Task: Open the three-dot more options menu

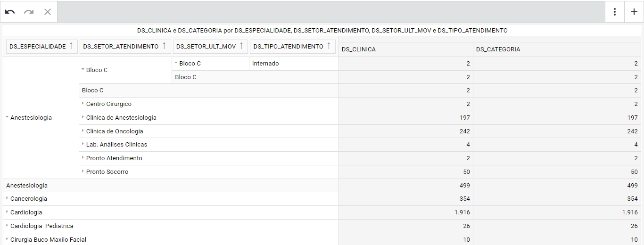Action: (615, 12)
